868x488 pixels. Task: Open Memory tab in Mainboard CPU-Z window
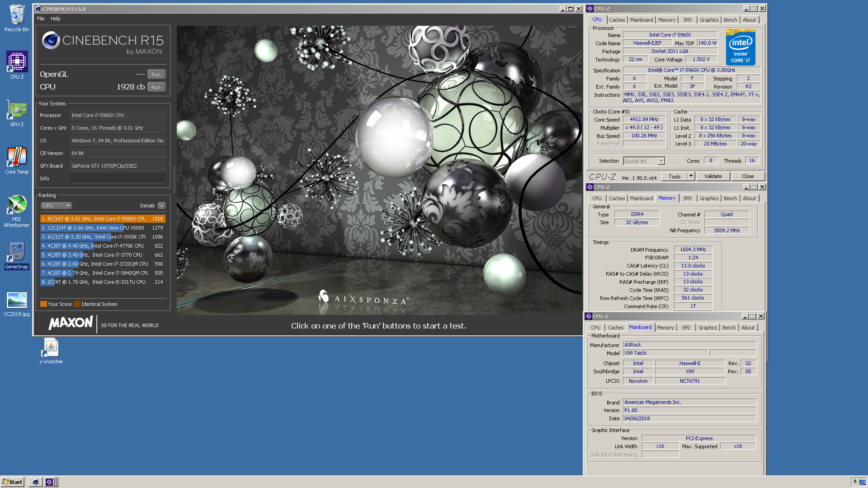click(665, 328)
